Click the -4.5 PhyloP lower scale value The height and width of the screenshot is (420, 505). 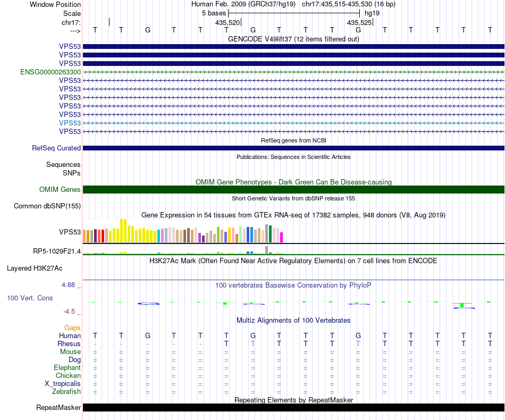69,312
